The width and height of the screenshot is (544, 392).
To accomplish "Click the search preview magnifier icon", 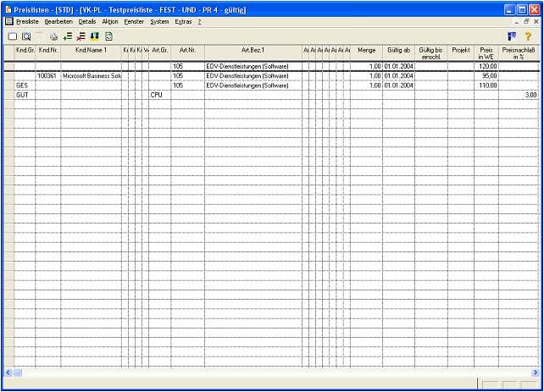I will 26,36.
